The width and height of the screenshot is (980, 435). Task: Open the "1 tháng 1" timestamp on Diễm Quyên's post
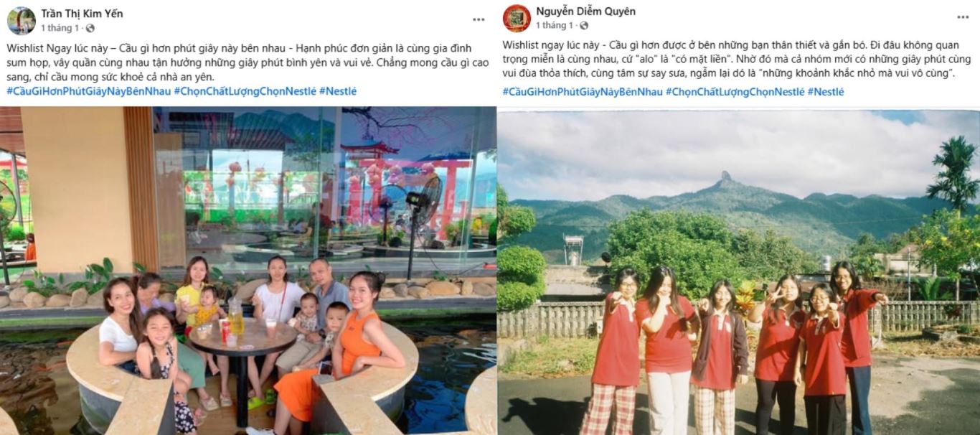coord(555,26)
